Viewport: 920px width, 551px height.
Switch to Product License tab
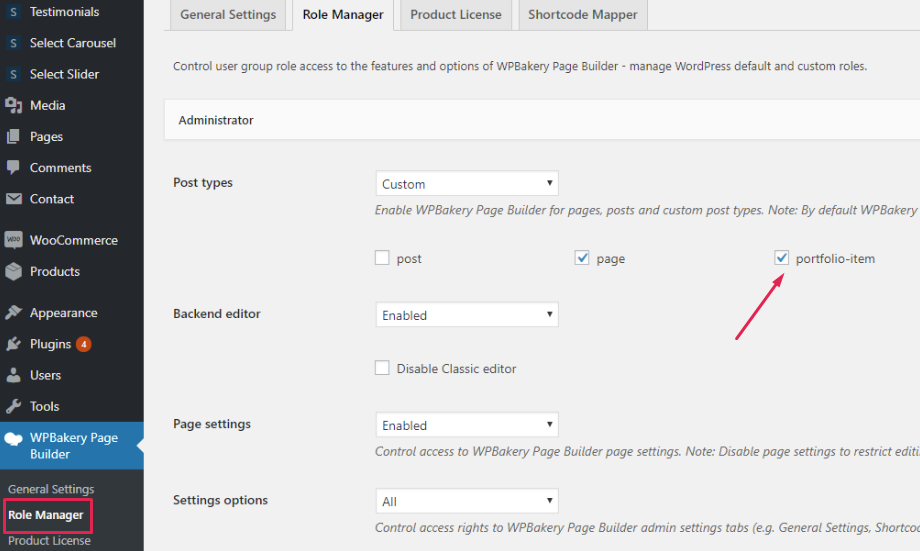click(x=456, y=15)
